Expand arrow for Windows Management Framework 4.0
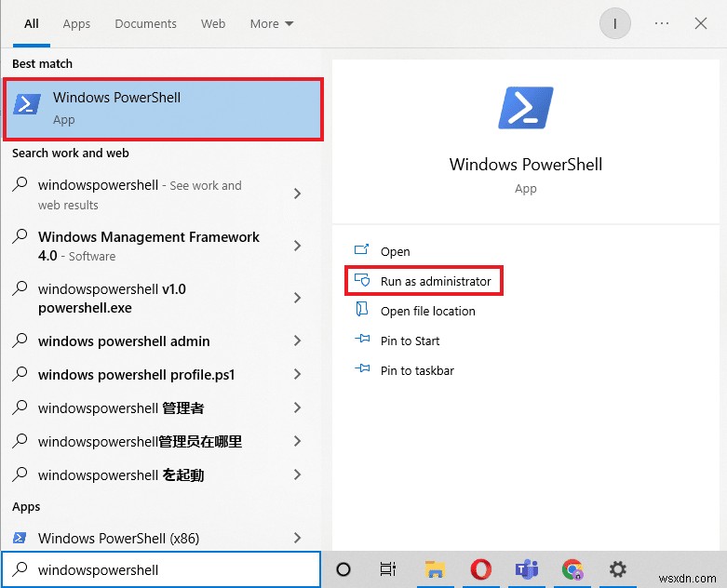This screenshot has width=727, height=588. coord(298,246)
